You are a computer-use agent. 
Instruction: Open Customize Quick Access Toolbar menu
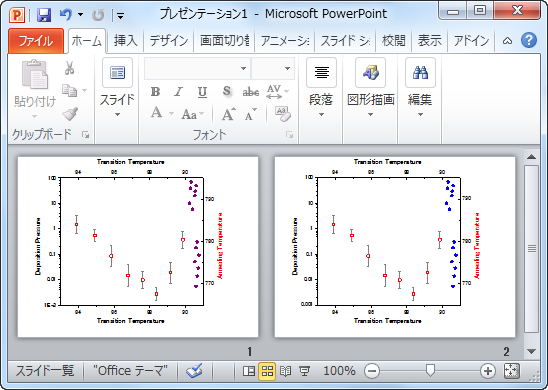(121, 16)
